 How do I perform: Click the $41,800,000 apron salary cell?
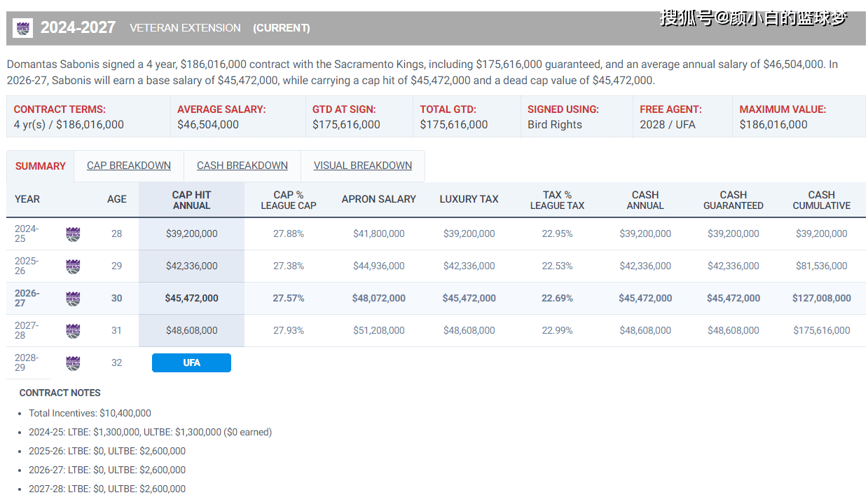(379, 233)
